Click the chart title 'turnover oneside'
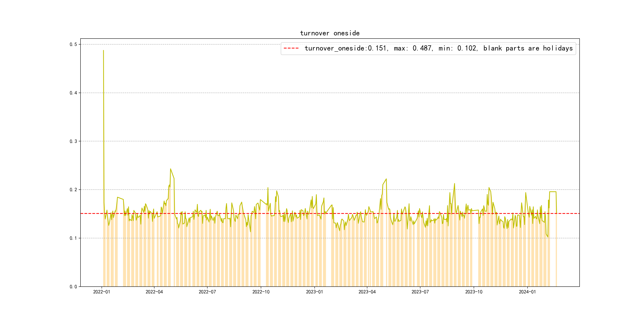 pos(330,33)
